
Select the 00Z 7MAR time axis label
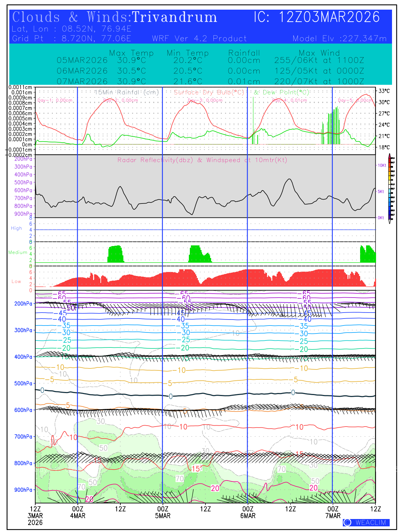pos(333,512)
